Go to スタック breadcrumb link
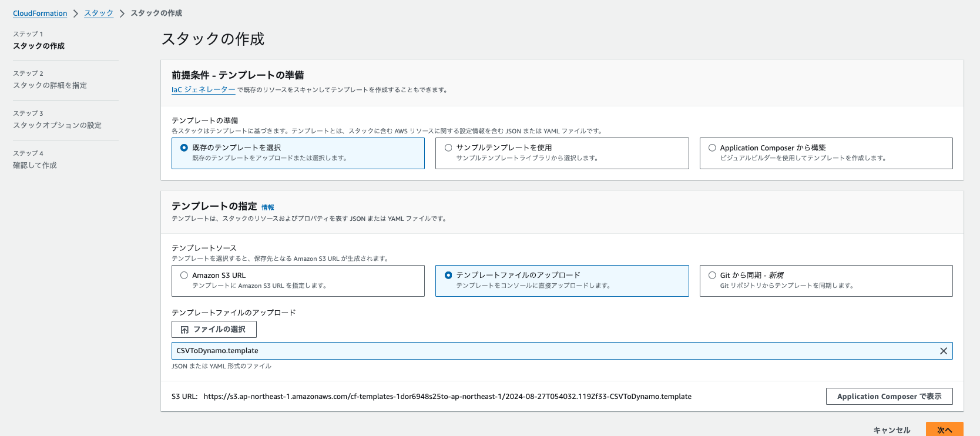This screenshot has width=980, height=436. point(99,14)
